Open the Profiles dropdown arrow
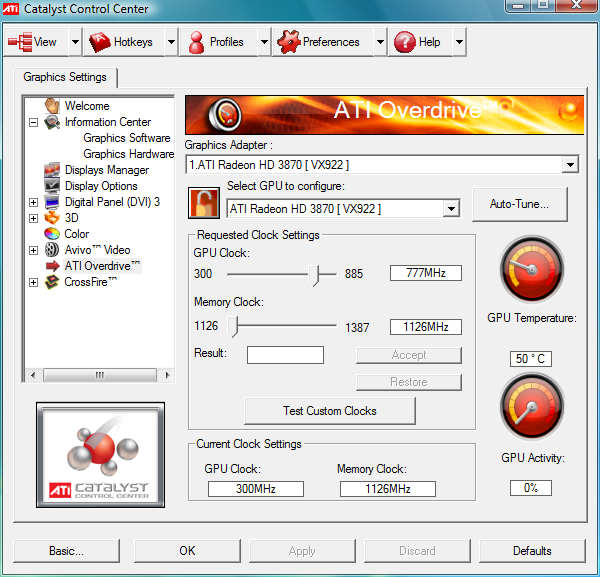The height and width of the screenshot is (577, 600). click(264, 42)
